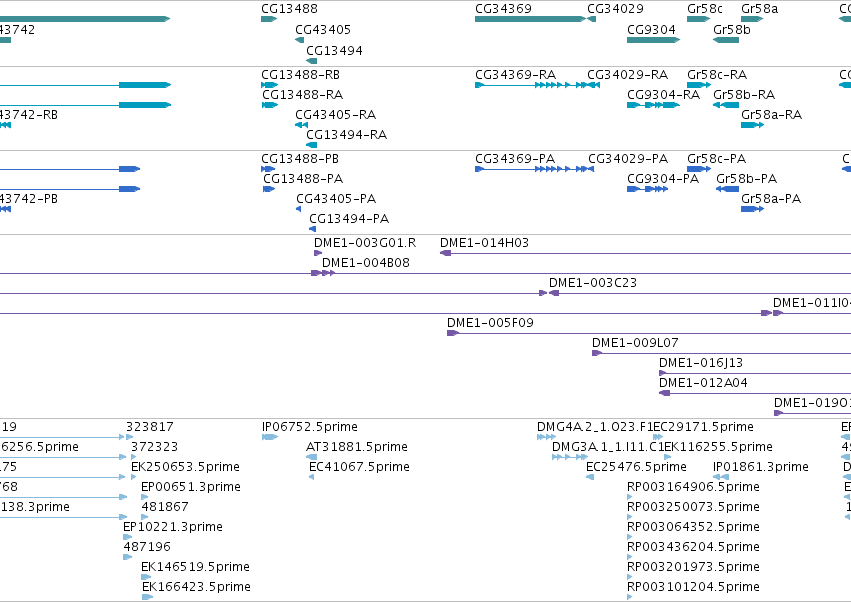
Task: Click EST EK250653.5prime
Action: (x=185, y=467)
